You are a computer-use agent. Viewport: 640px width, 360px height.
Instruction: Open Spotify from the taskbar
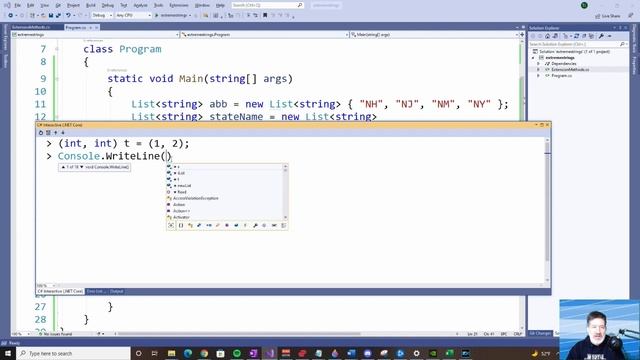[x=237, y=353]
